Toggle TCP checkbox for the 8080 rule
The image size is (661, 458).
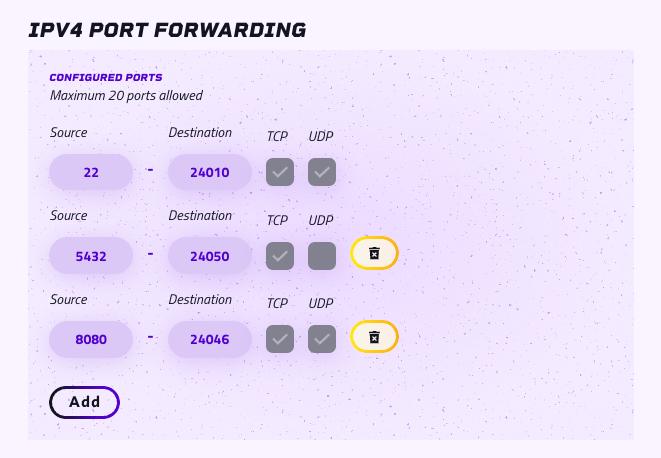(x=280, y=339)
